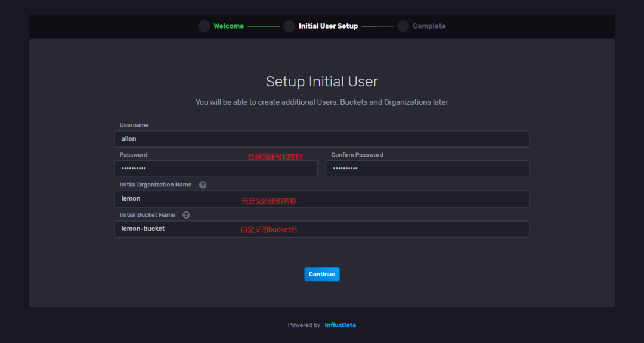This screenshot has height=343, width=644.
Task: Click the Continue button
Action: coord(322,275)
